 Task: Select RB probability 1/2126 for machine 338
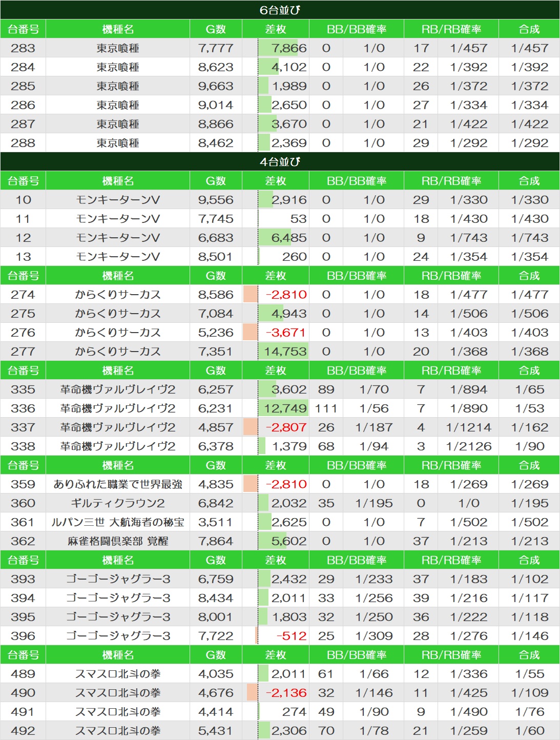tap(468, 446)
